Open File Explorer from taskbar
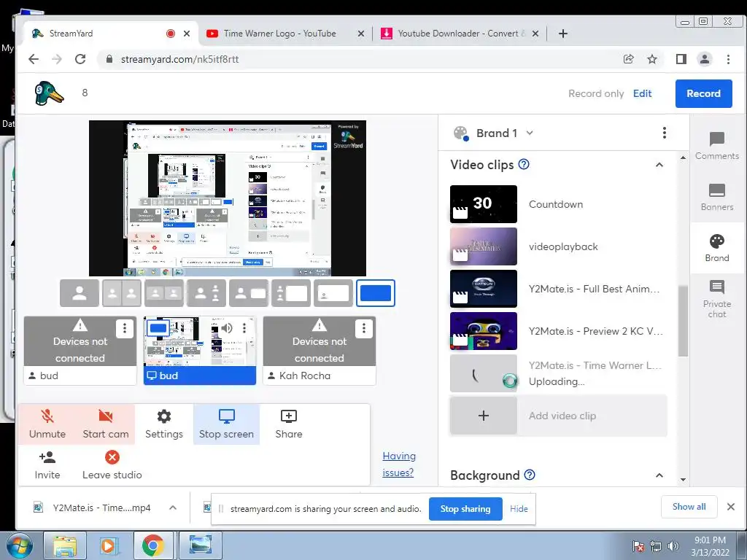Viewport: 747px width, 560px height. click(65, 545)
